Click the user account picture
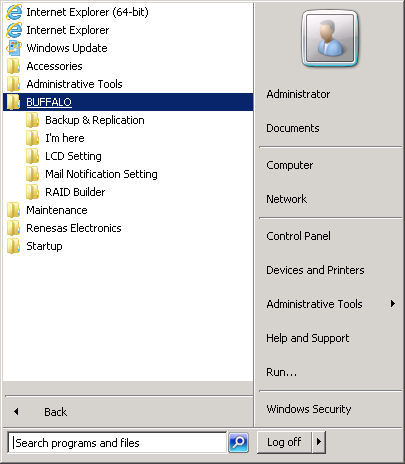Image resolution: width=405 pixels, height=464 pixels. (x=329, y=38)
